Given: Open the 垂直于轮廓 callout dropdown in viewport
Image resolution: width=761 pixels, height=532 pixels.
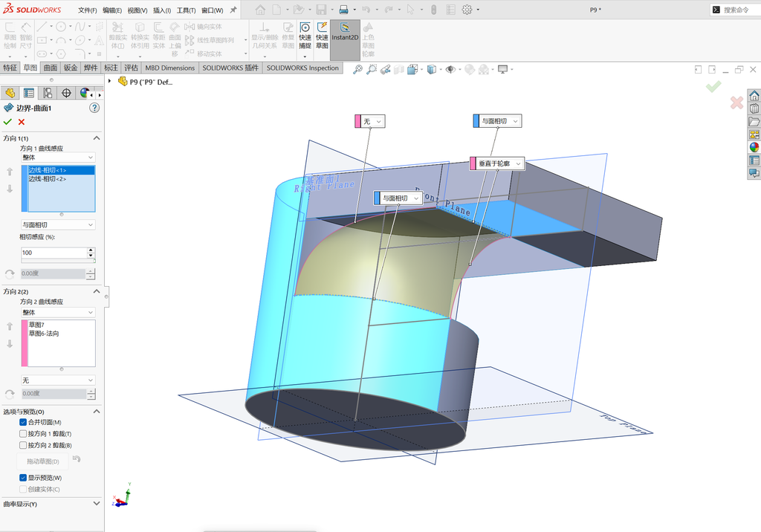Looking at the screenshot, I should (x=517, y=163).
